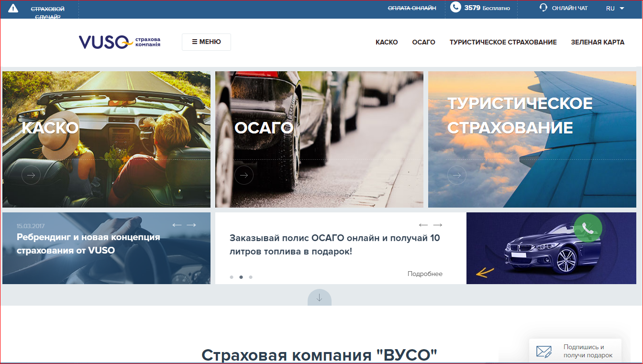Open ТУРИСТИЧЕСКОЕ СТРАХОВАНИЕ in the top navigation
643x364 pixels.
pos(503,42)
